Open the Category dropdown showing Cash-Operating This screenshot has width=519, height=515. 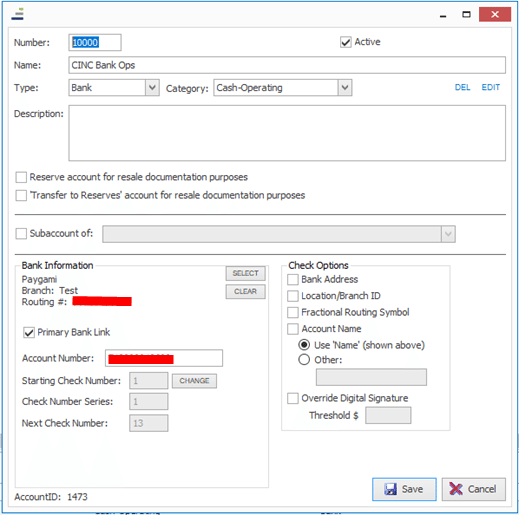(x=345, y=88)
